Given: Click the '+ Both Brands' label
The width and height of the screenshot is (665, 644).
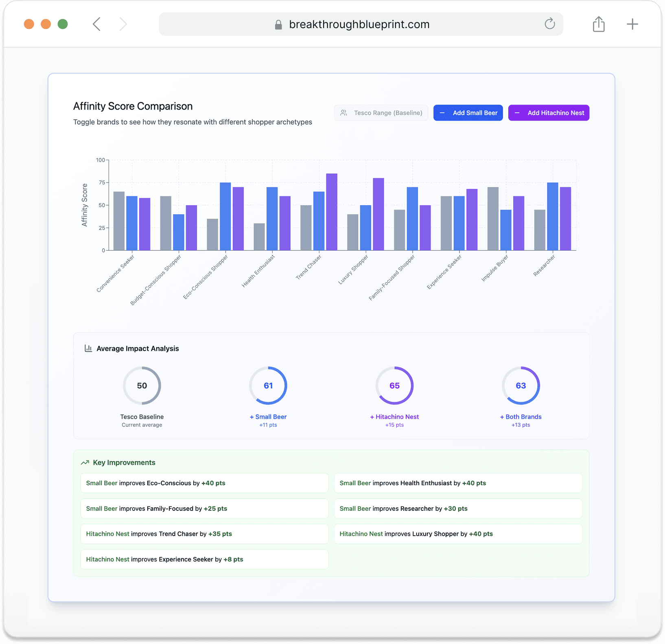Looking at the screenshot, I should [521, 417].
